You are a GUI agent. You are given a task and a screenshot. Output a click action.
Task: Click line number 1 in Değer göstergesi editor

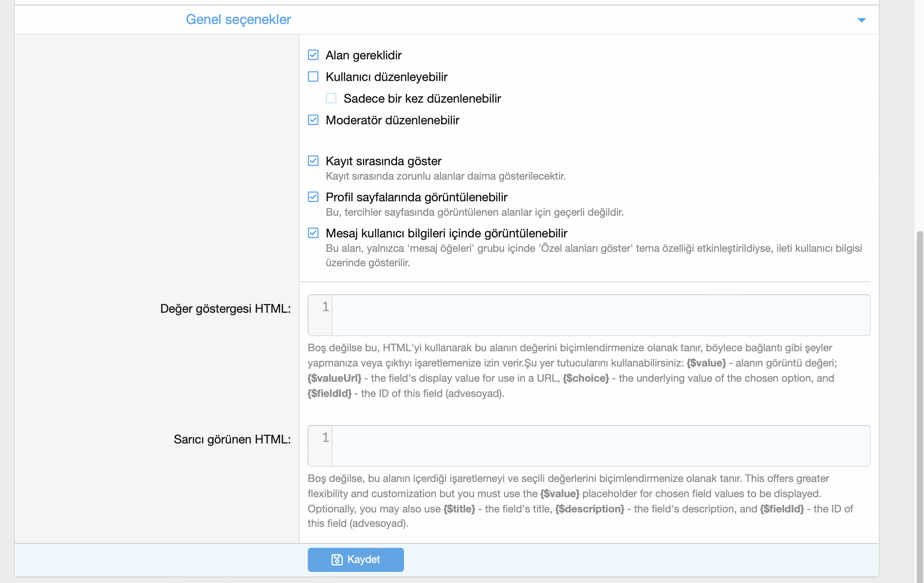tap(325, 307)
